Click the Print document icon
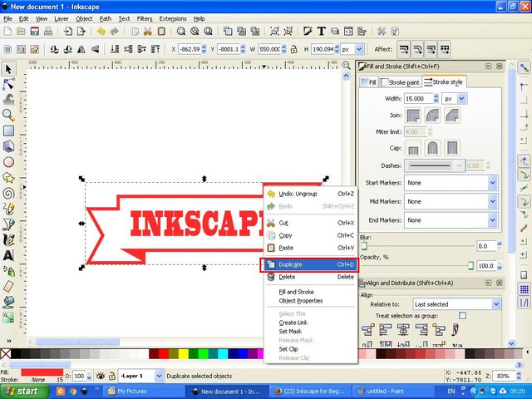 [48, 32]
